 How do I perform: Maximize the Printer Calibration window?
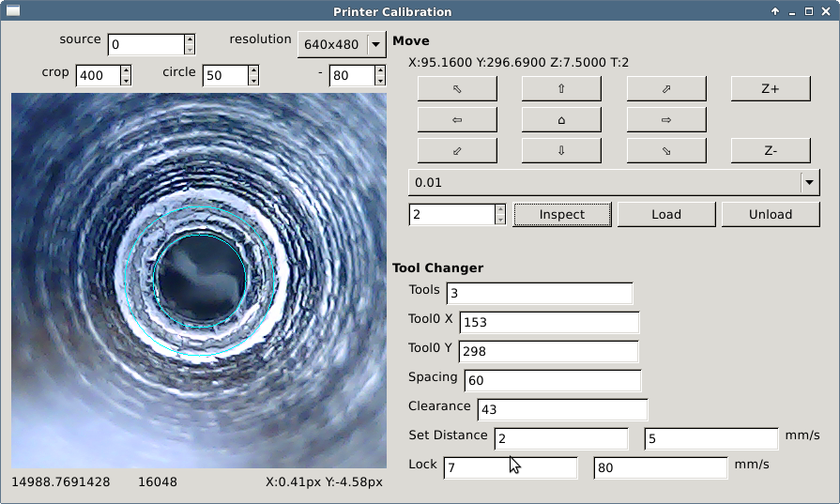click(x=809, y=11)
